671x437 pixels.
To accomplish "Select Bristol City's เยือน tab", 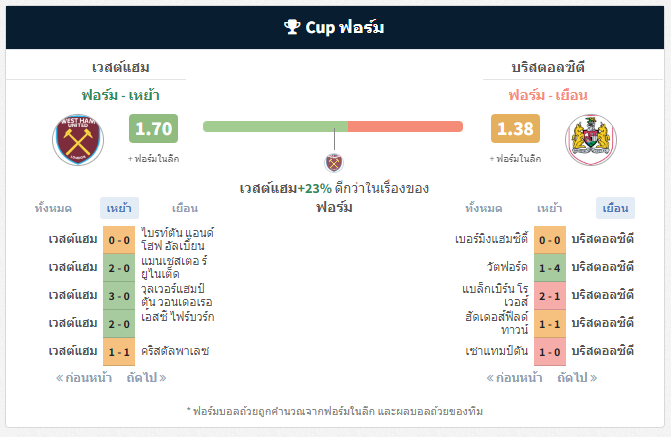I will pyautogui.click(x=615, y=208).
